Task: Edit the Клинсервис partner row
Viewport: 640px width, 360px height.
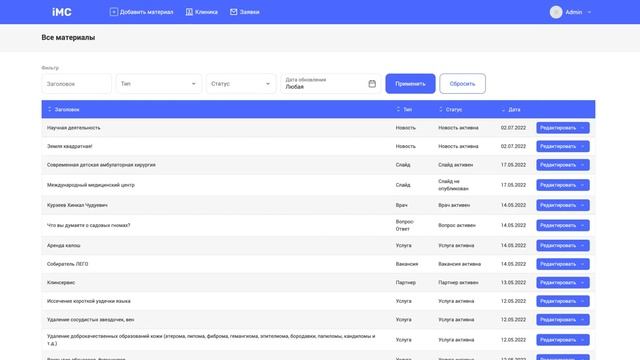Action: click(x=563, y=282)
